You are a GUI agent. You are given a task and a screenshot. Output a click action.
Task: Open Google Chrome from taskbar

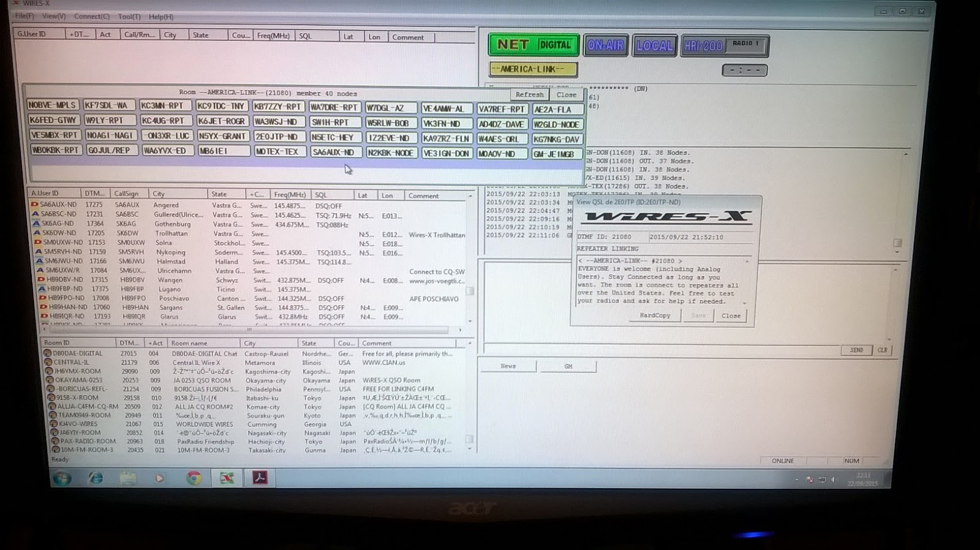tap(194, 478)
